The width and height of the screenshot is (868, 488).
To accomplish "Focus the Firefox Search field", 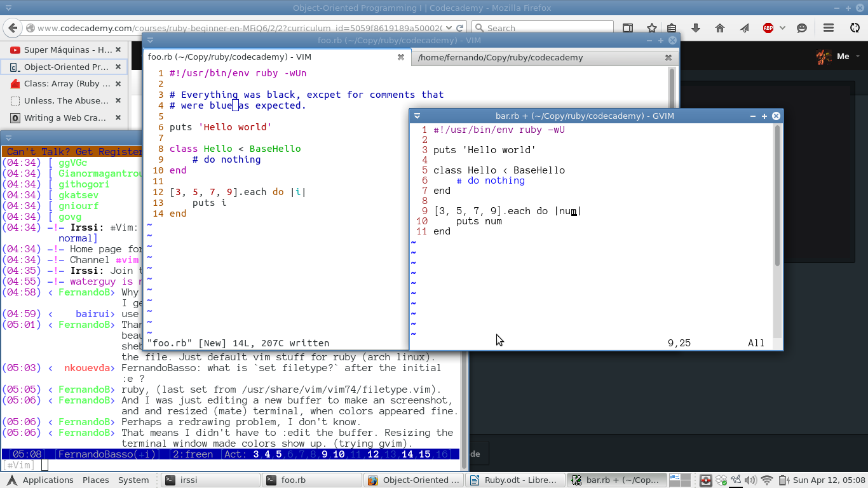I will click(542, 28).
